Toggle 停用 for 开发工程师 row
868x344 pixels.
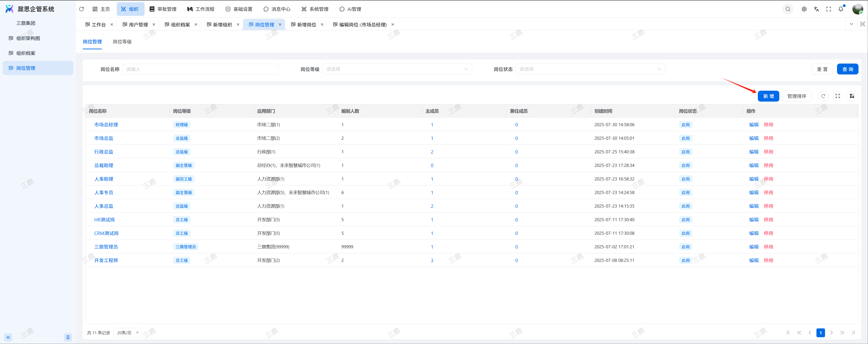(x=768, y=261)
